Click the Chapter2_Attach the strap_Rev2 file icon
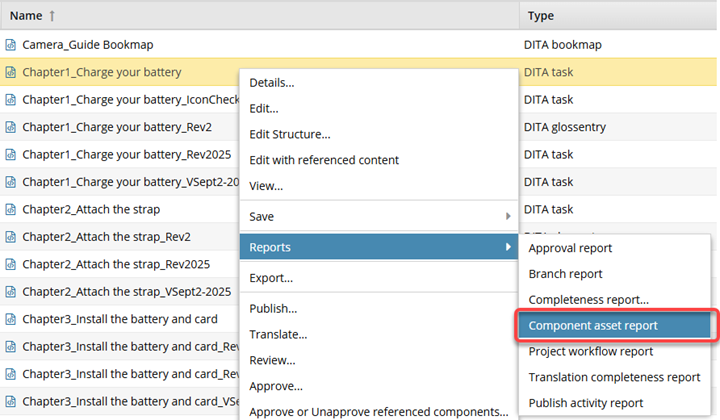Image resolution: width=720 pixels, height=420 pixels. point(11,237)
